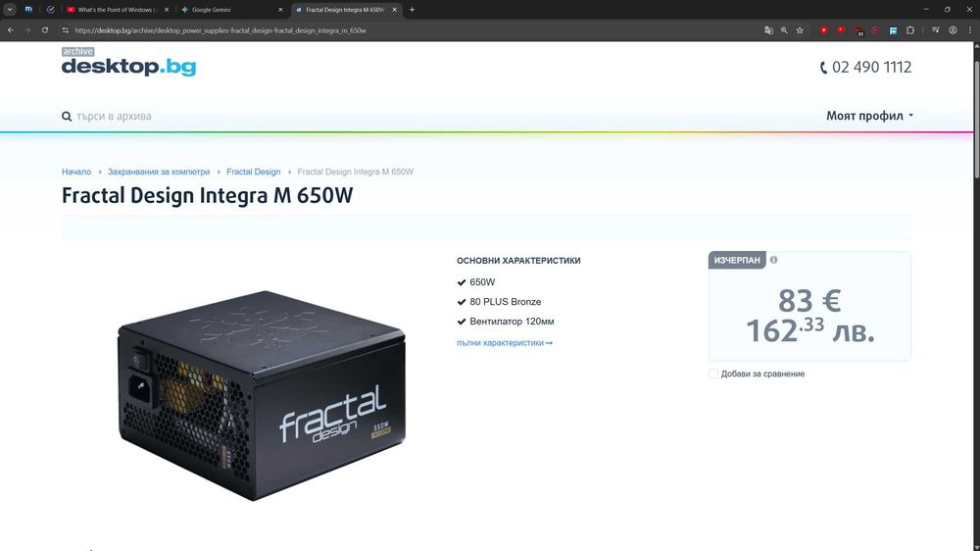Screen dimensions: 980x551
Task: Click the 'ИЗЧЕРПАН' status badge
Action: point(737,260)
